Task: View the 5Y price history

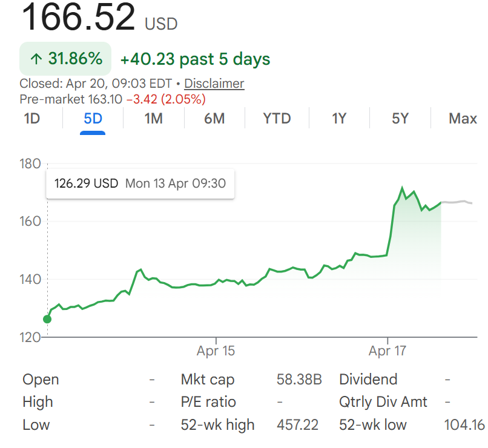Action: [x=400, y=119]
